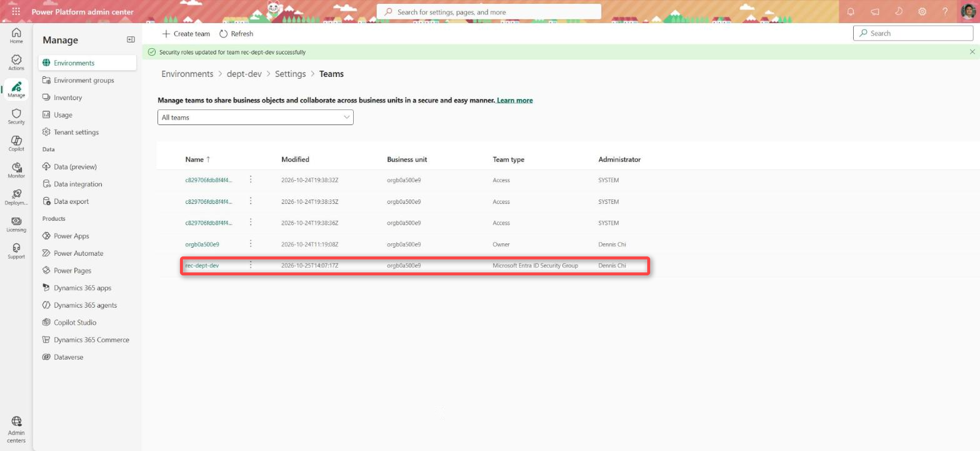
Task: Open the Learn more link
Action: [514, 100]
